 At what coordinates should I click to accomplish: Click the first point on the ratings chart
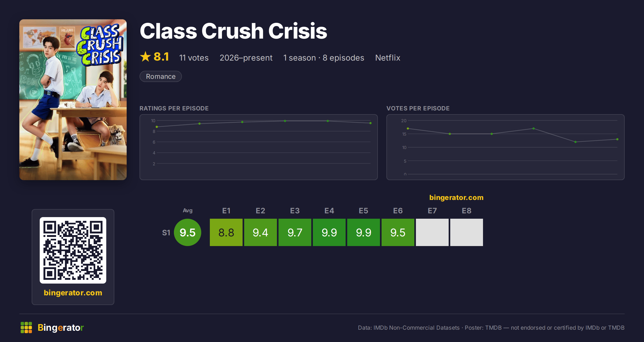[157, 127]
